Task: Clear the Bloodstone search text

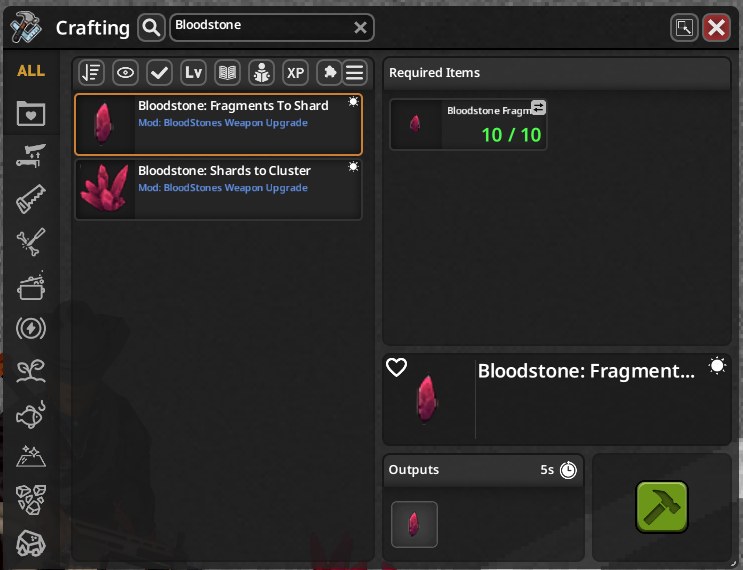Action: pyautogui.click(x=360, y=27)
